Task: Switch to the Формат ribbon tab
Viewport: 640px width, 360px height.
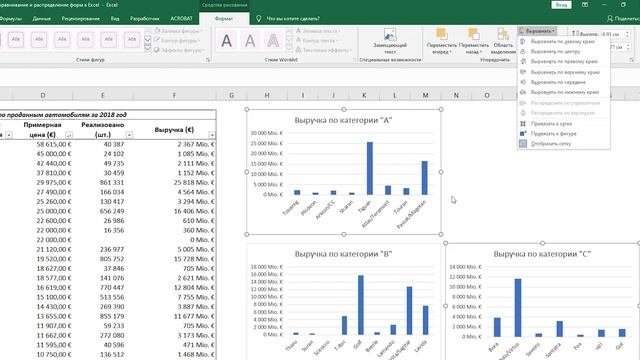Action: tap(224, 19)
